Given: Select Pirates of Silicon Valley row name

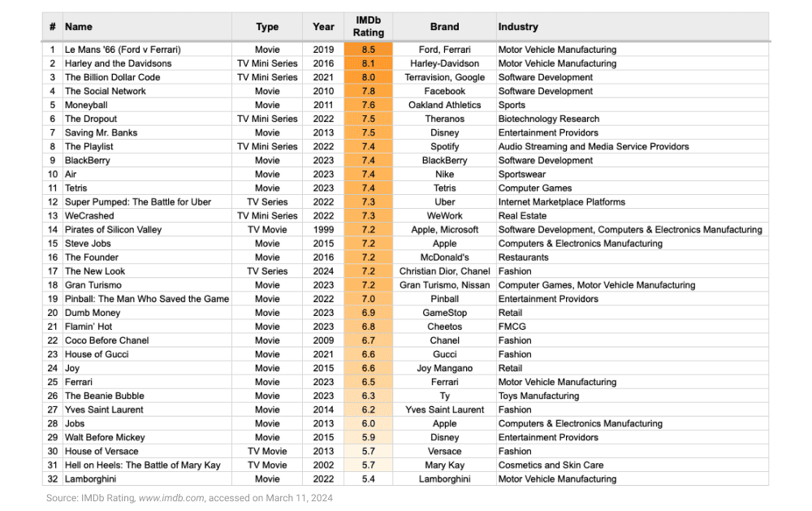Looking at the screenshot, I should 113,230.
